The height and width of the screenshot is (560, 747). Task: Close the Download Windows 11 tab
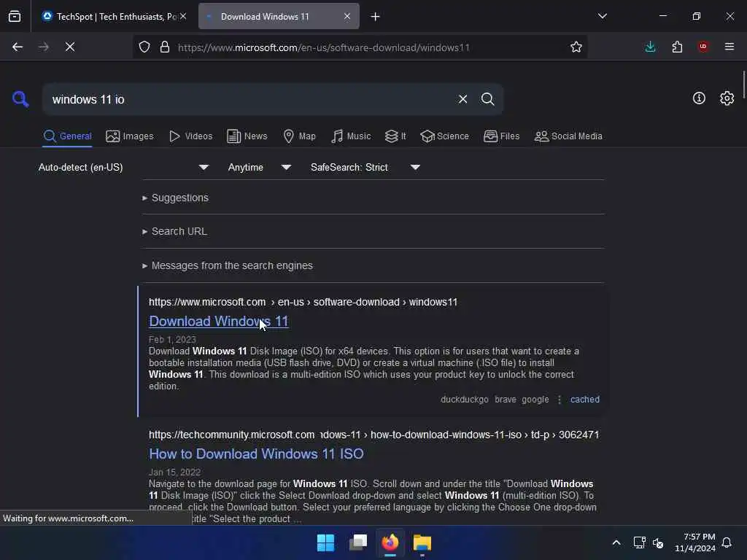(347, 16)
